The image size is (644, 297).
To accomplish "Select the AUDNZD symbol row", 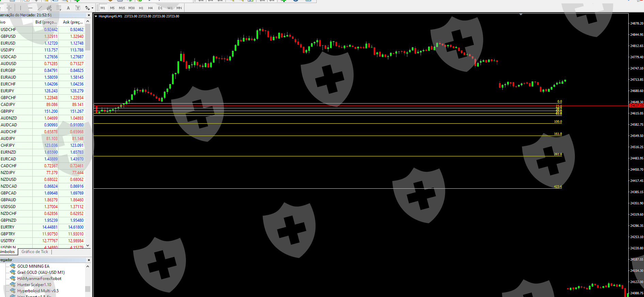I will [x=42, y=118].
